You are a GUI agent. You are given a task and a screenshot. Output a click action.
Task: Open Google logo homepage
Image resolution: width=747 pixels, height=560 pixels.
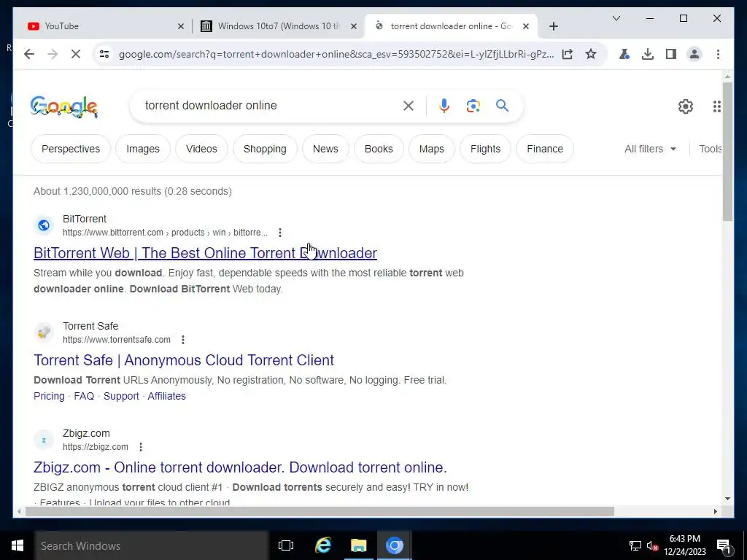point(64,106)
